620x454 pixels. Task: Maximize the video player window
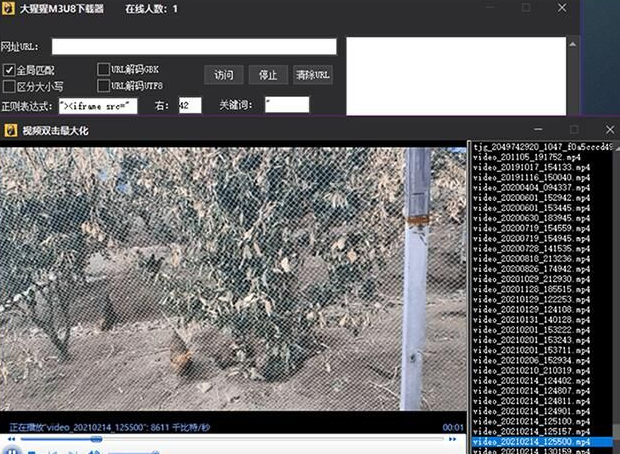[574, 131]
